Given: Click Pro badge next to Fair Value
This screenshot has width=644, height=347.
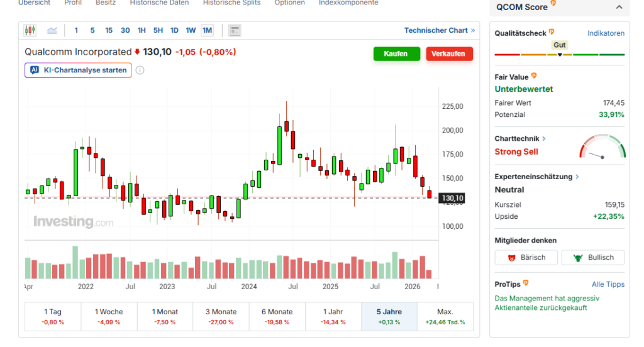Looking at the screenshot, I should click(x=535, y=77).
